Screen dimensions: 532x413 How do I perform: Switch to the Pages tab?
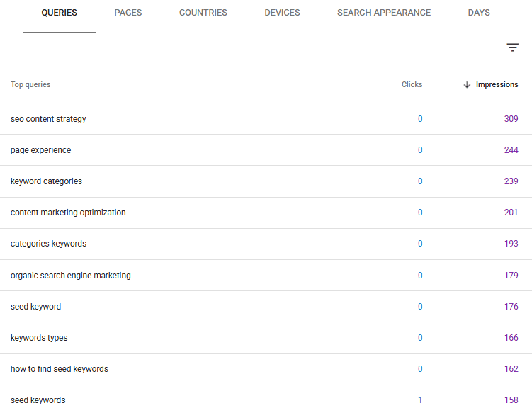(128, 13)
